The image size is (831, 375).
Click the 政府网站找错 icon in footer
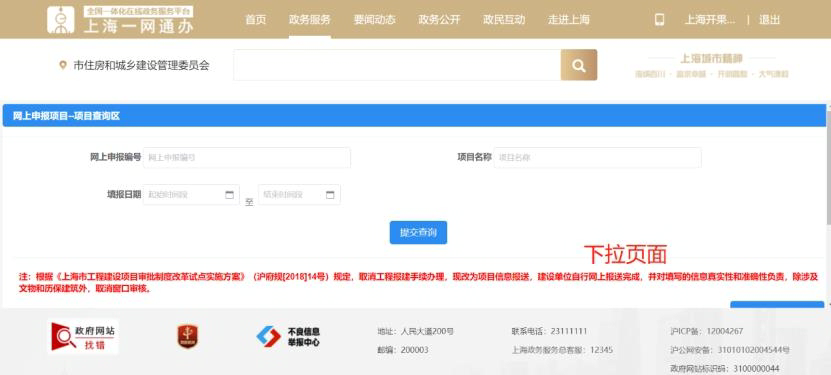(x=83, y=337)
